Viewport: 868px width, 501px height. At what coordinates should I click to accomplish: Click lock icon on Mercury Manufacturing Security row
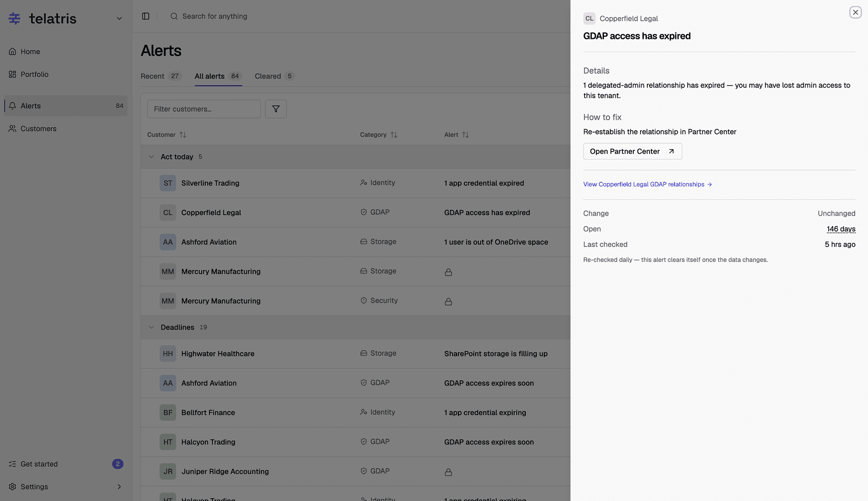(448, 301)
